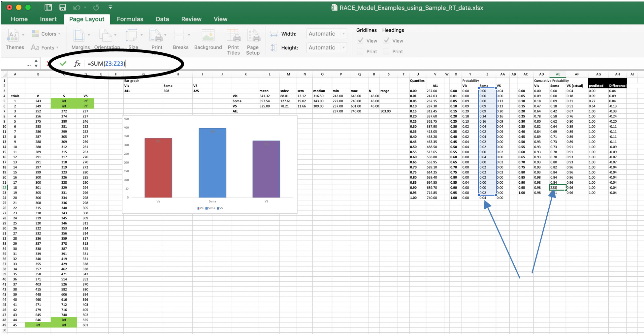Click the Insert Function fx icon
The width and height of the screenshot is (644, 335).
(x=77, y=63)
